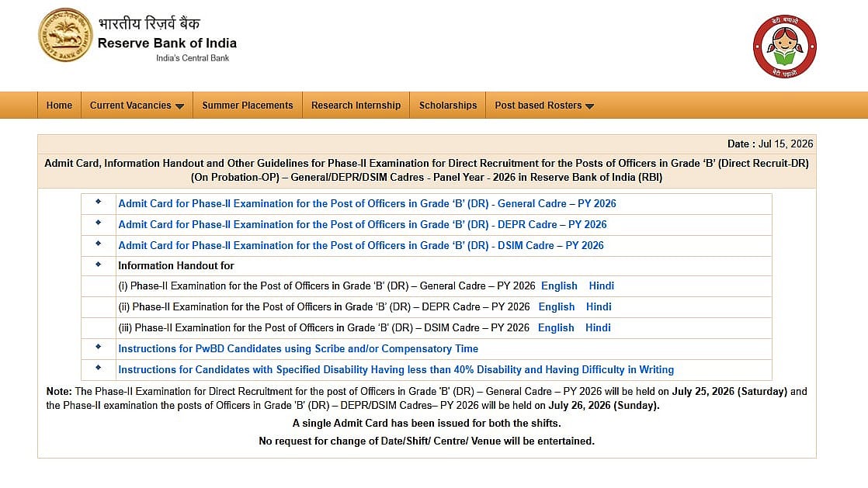
Task: Open the Home menu item
Action: tap(59, 105)
